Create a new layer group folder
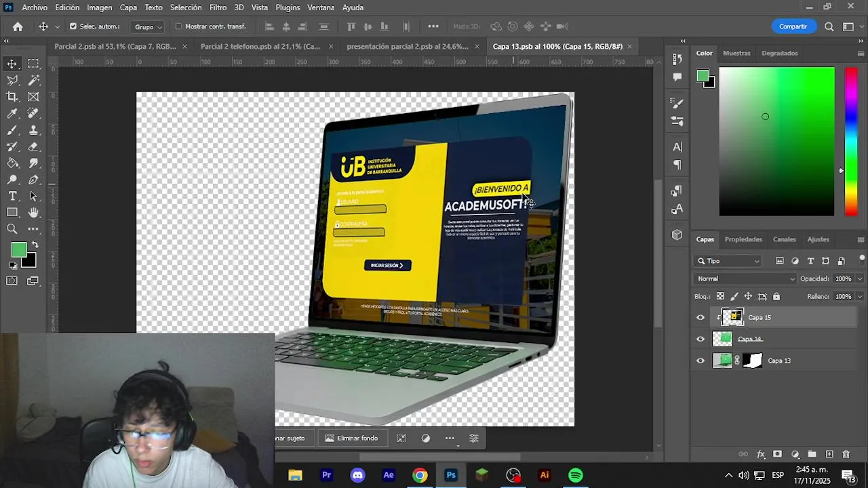Screen dimensions: 868x488 coord(812,454)
